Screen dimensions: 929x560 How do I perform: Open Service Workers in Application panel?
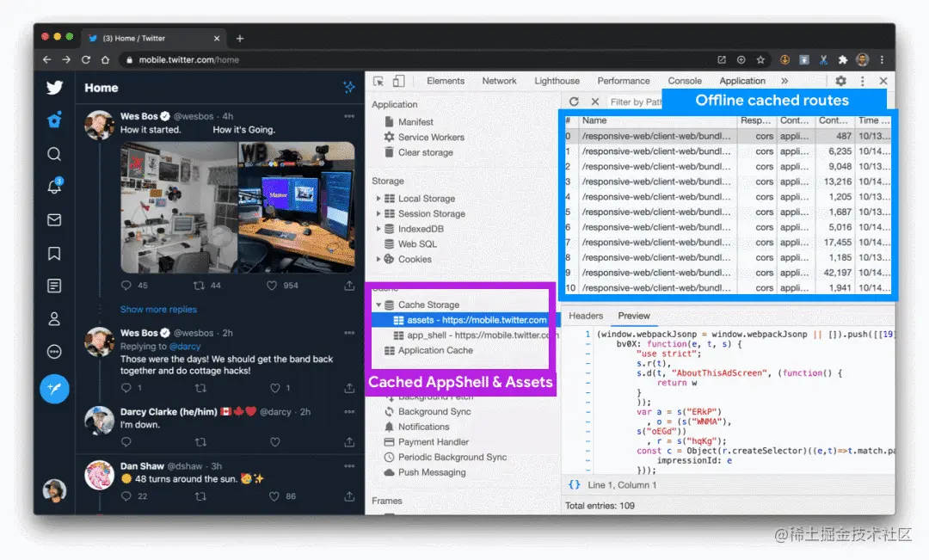tap(431, 137)
